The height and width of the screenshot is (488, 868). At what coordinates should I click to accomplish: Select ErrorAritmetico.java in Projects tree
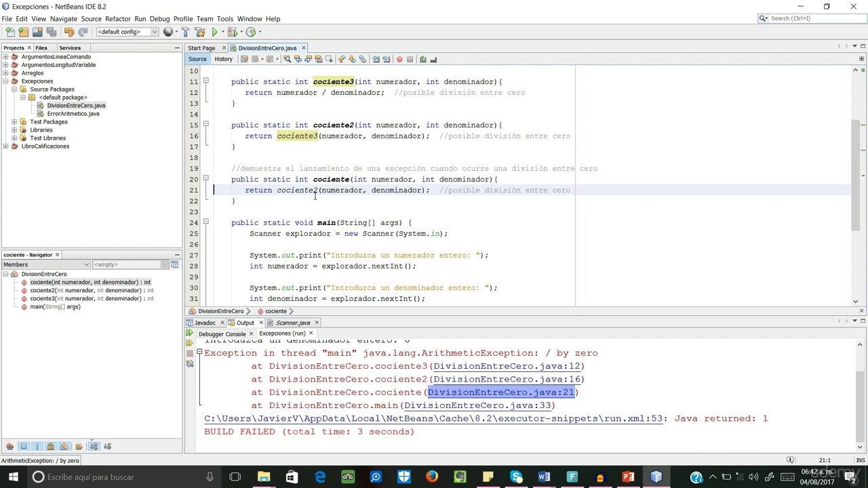[73, 114]
